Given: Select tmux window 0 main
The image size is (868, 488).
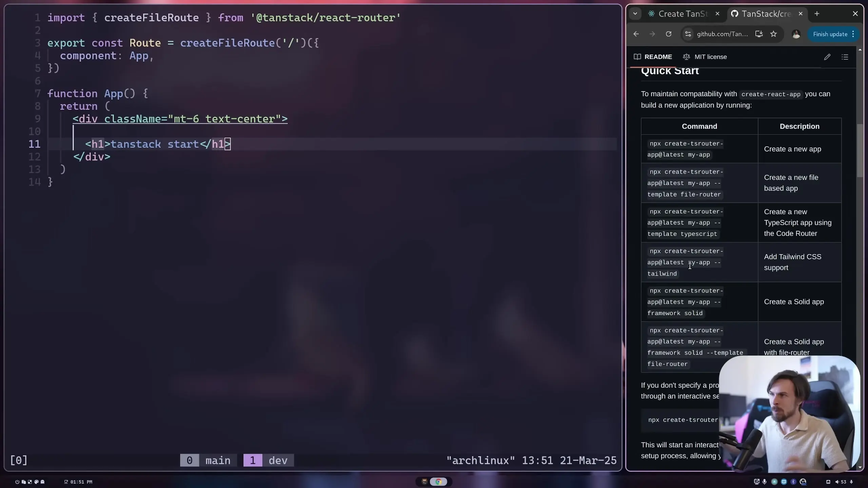Looking at the screenshot, I should (208, 460).
